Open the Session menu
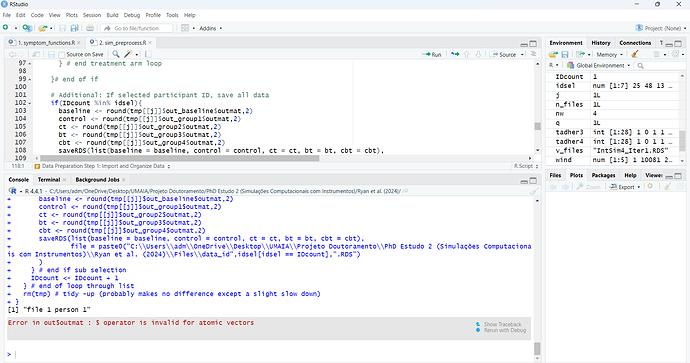Screen dimensions: 690x363 92,15
